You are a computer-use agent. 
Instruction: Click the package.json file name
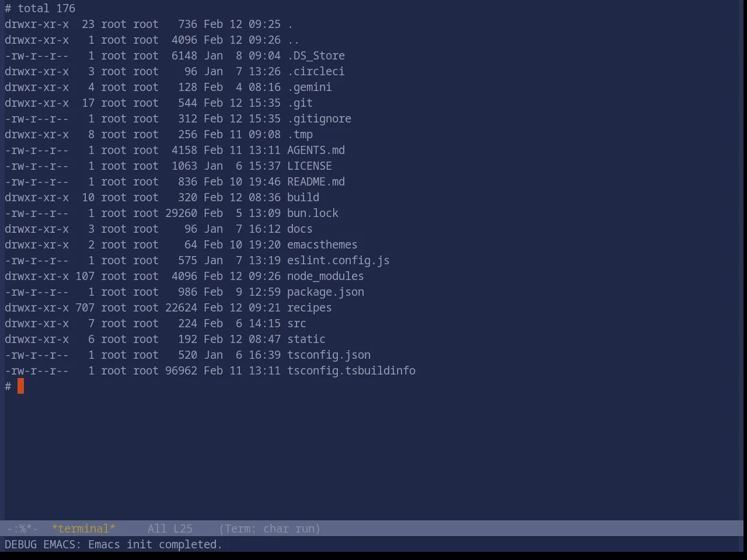(326, 292)
